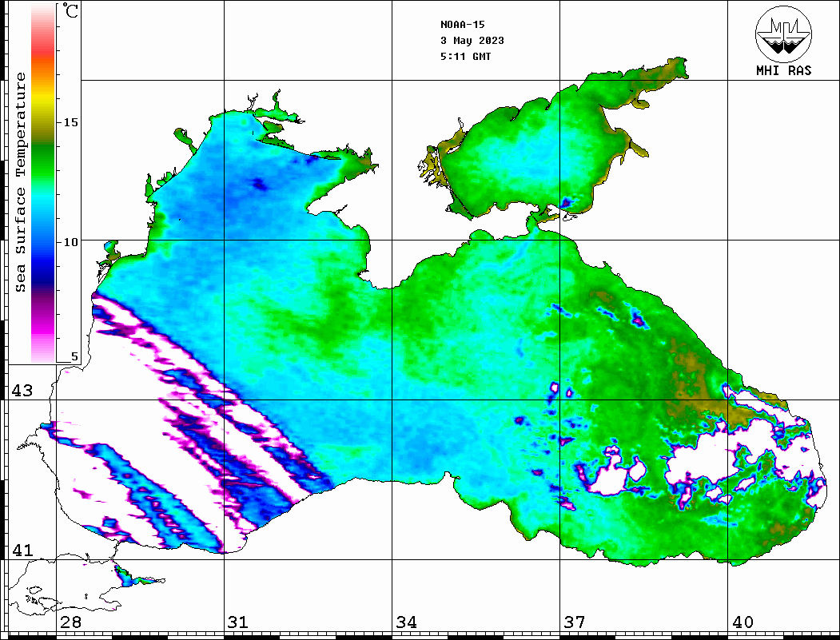Click latitude label '43'
This screenshot has height=640, width=840.
(22, 391)
